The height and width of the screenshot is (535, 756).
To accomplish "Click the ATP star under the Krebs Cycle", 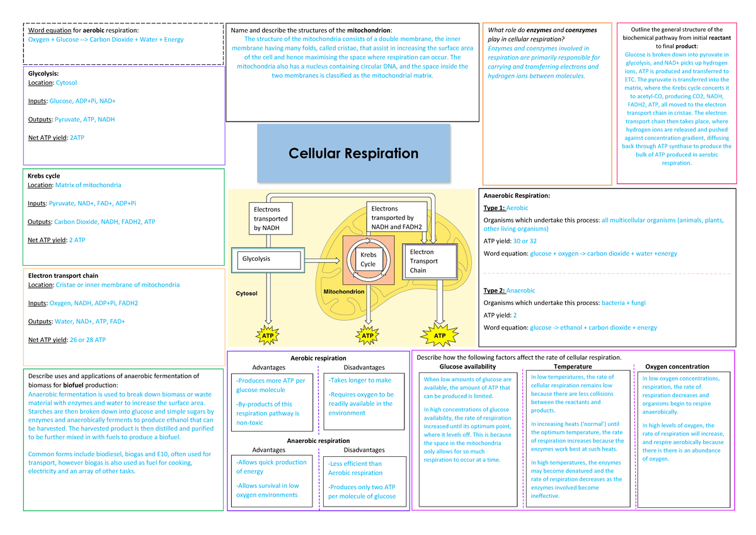I will click(x=368, y=336).
